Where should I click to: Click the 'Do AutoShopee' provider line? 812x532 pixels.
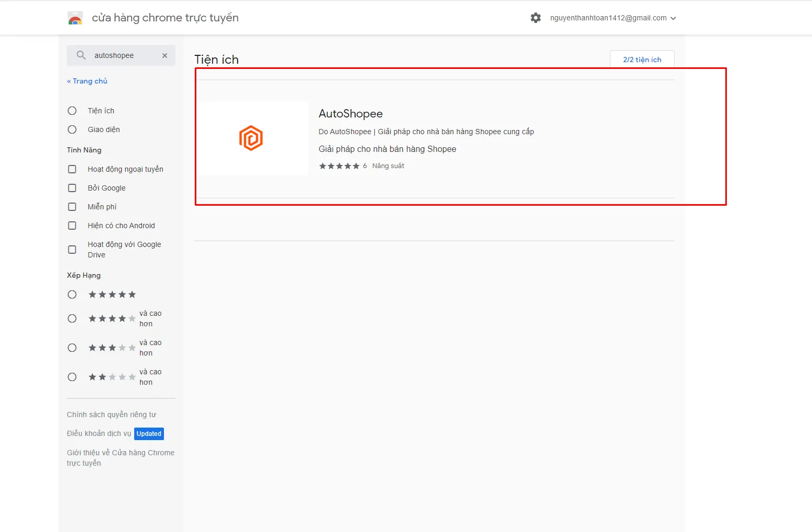click(x=426, y=132)
